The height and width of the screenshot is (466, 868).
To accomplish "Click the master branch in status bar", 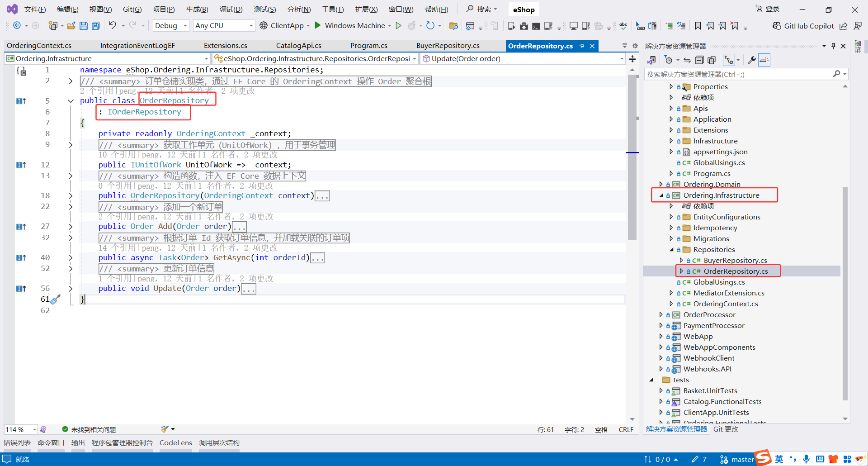I will pos(737,460).
